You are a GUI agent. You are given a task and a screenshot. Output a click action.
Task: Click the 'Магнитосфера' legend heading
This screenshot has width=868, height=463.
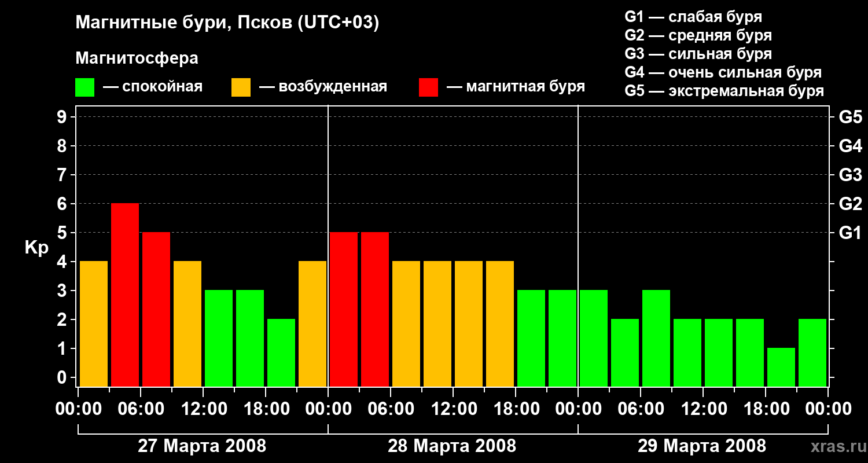137,58
